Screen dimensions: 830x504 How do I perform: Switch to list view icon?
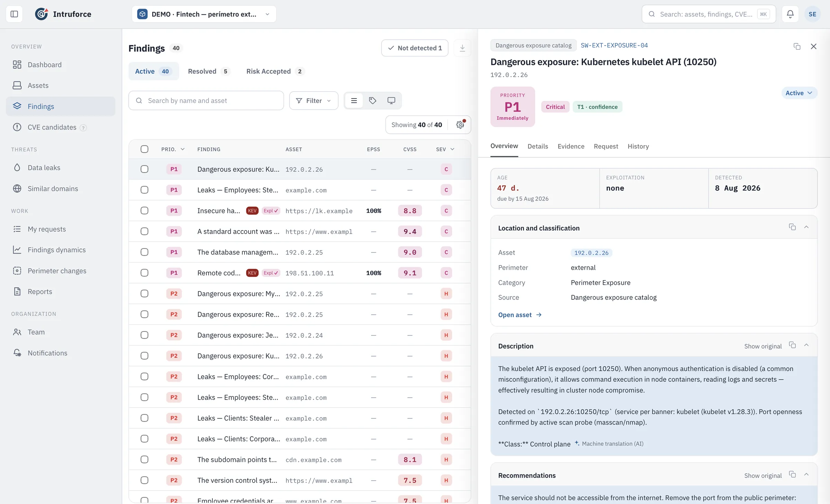354,101
